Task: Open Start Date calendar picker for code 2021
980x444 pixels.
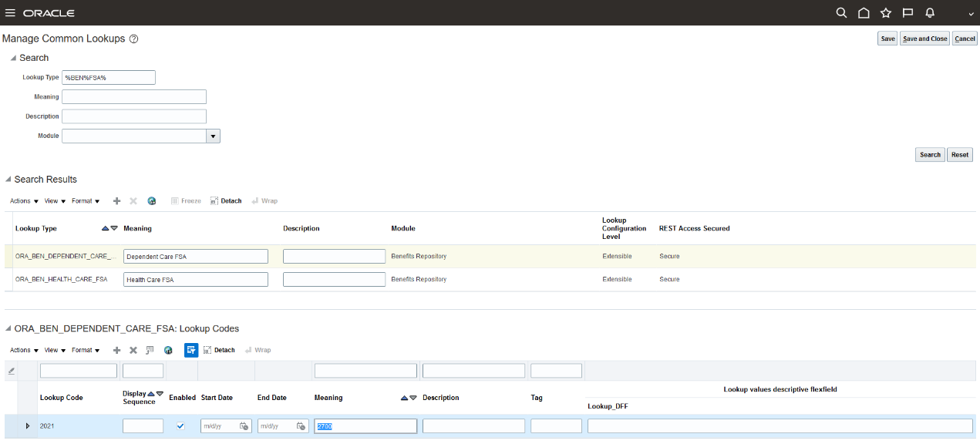Action: pyautogui.click(x=244, y=426)
